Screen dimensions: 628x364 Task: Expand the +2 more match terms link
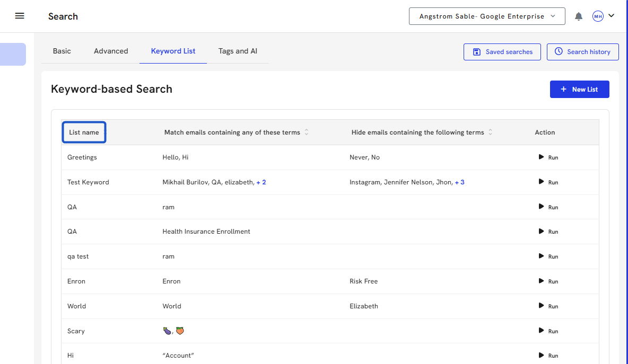coord(261,182)
